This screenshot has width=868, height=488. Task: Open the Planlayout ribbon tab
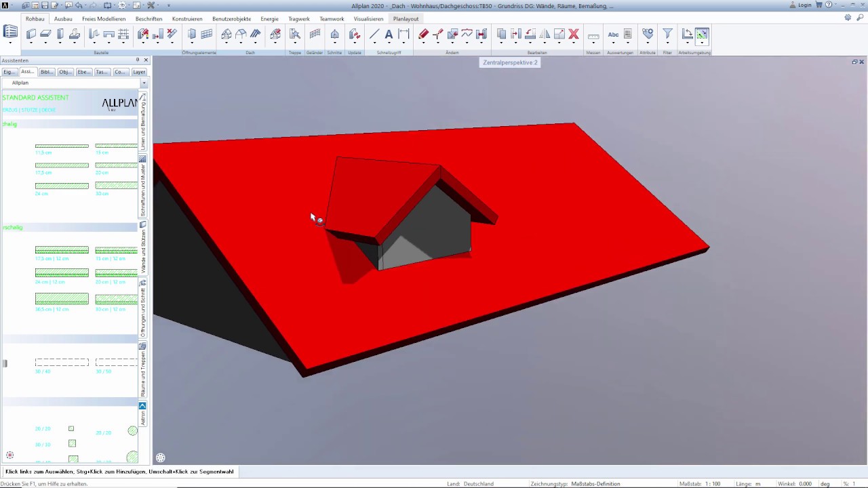pyautogui.click(x=406, y=19)
